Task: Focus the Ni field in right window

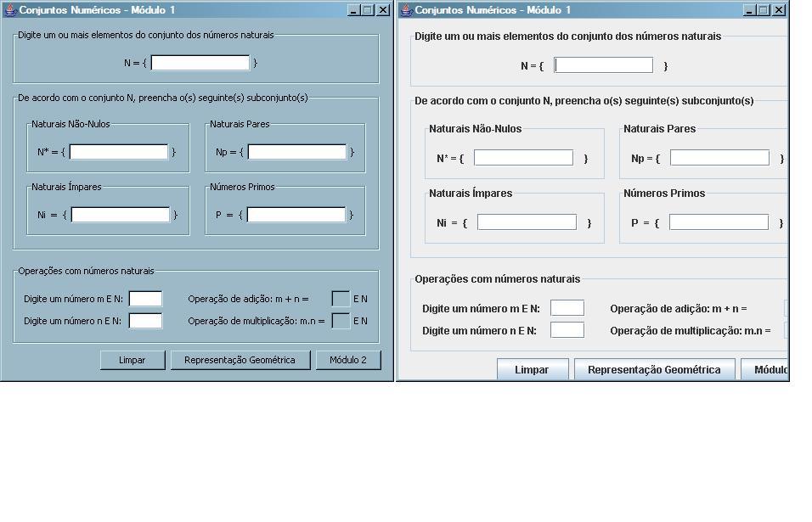Action: coord(527,222)
